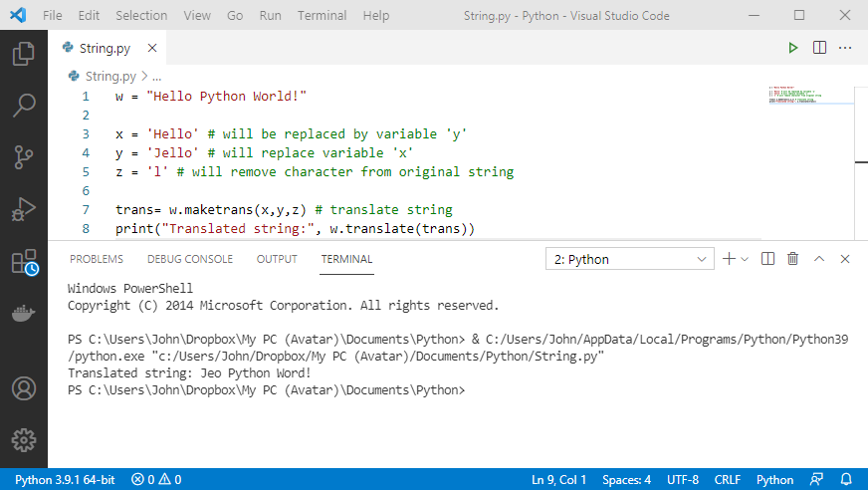868x490 pixels.
Task: Open the File menu
Action: click(x=53, y=16)
